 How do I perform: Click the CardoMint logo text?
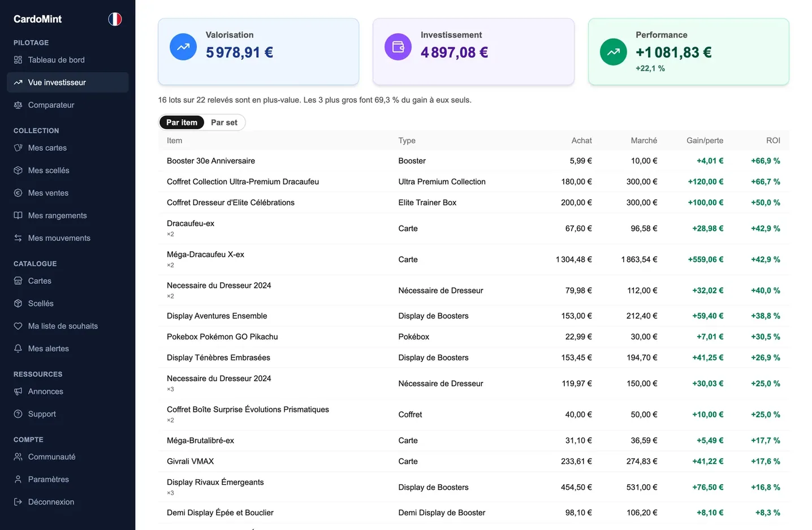(38, 19)
